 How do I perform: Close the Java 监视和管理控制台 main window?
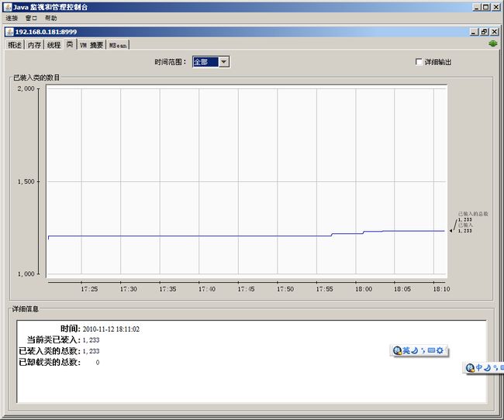coord(495,7)
